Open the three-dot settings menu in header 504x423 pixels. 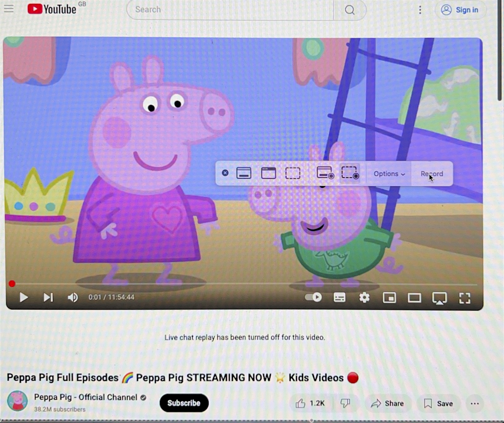[x=420, y=10]
